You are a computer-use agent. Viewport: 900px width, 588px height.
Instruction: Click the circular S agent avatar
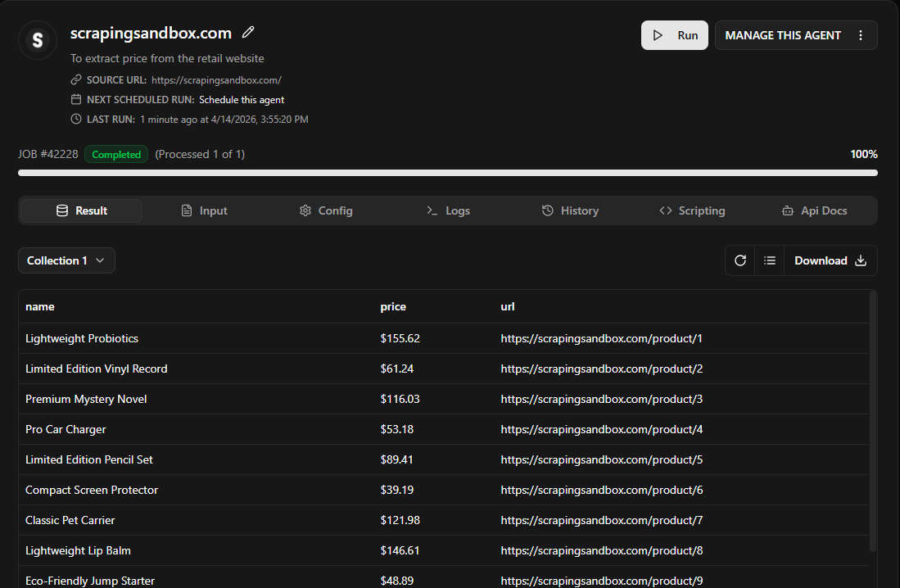click(37, 40)
